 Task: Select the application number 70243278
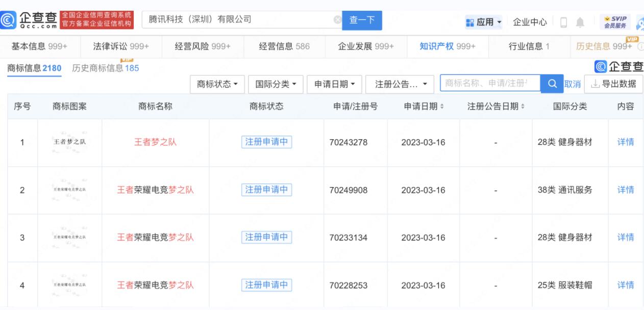point(349,143)
